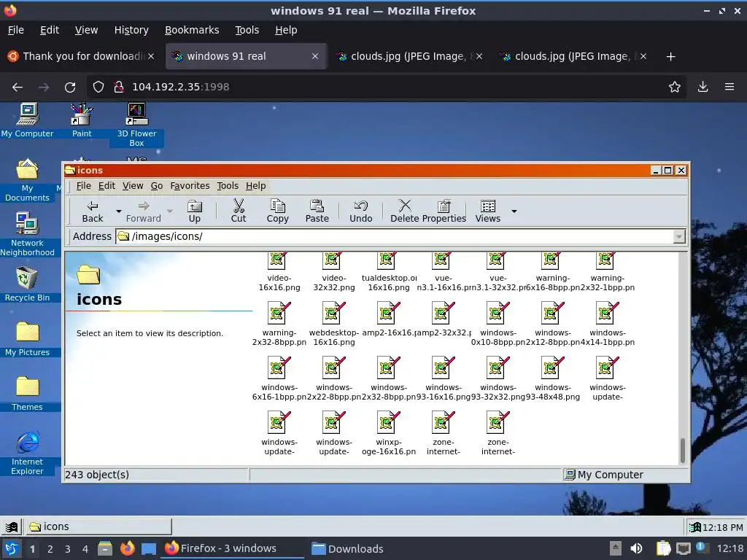Select the Themes folder icon

27,393
